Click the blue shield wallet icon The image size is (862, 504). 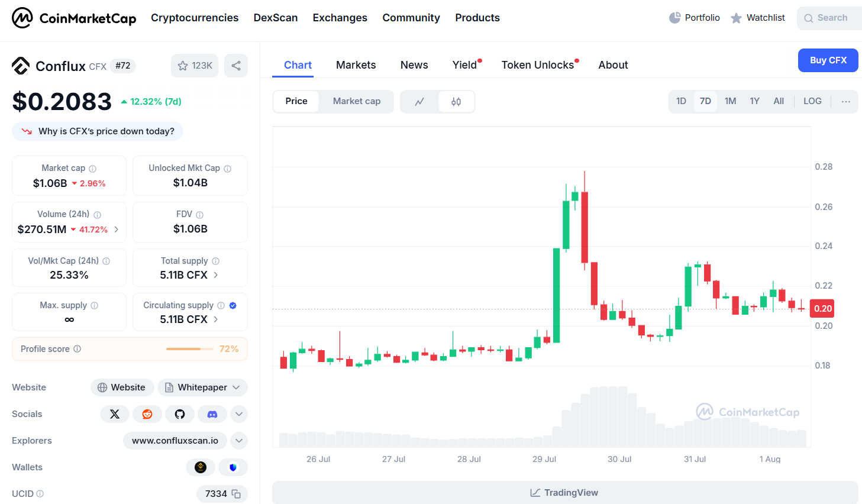(x=233, y=467)
